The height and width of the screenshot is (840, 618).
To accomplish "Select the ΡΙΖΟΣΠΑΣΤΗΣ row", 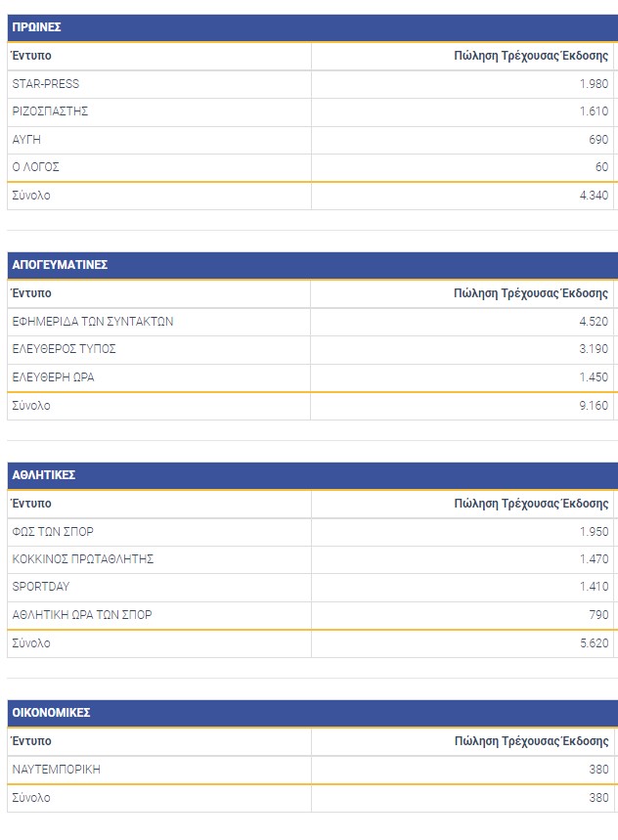I will 50,111.
